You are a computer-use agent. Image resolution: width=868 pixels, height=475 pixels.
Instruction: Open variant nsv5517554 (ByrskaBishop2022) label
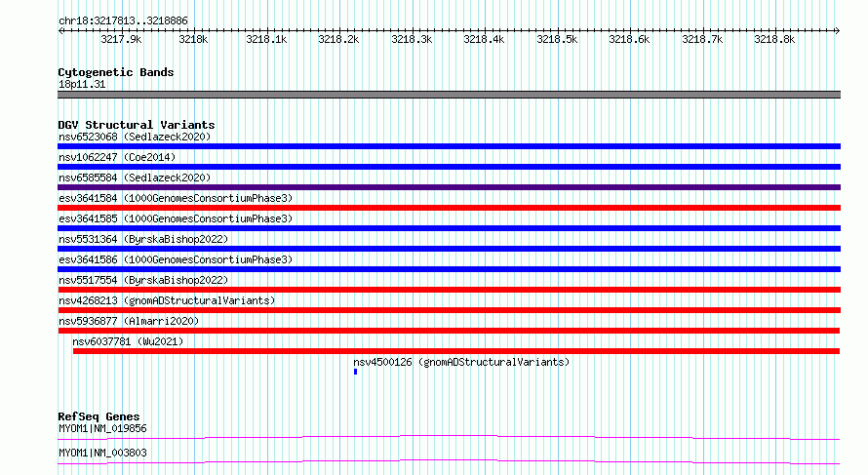pos(143,280)
